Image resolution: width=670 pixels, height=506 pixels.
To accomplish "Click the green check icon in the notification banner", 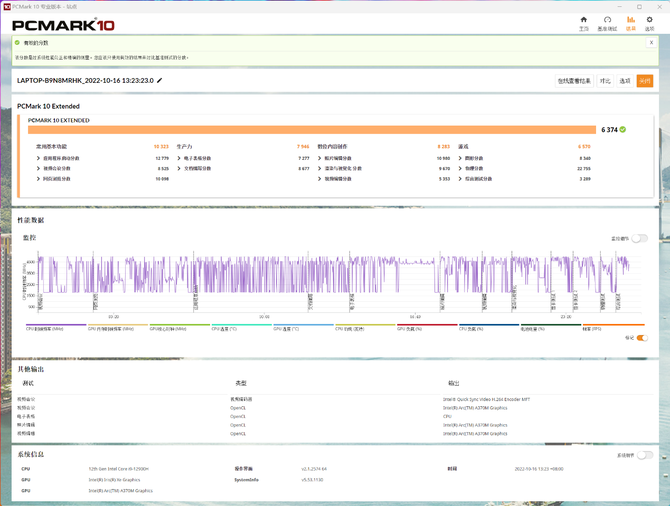I will point(17,43).
